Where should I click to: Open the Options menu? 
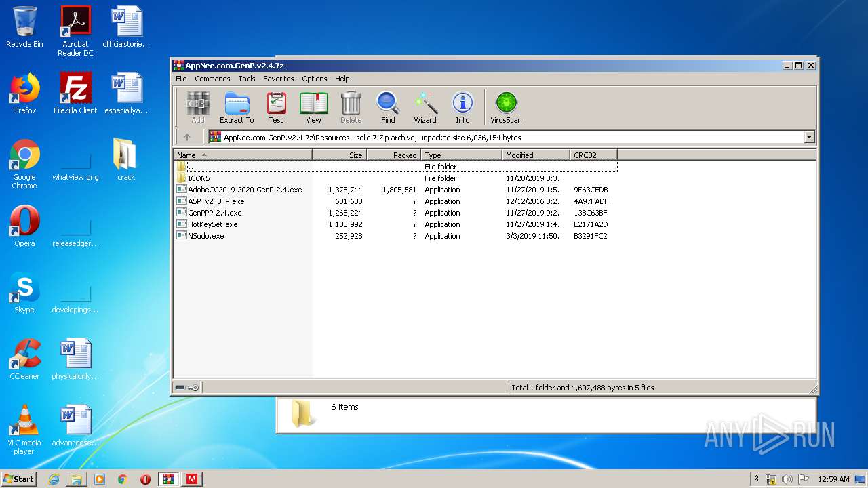(315, 79)
